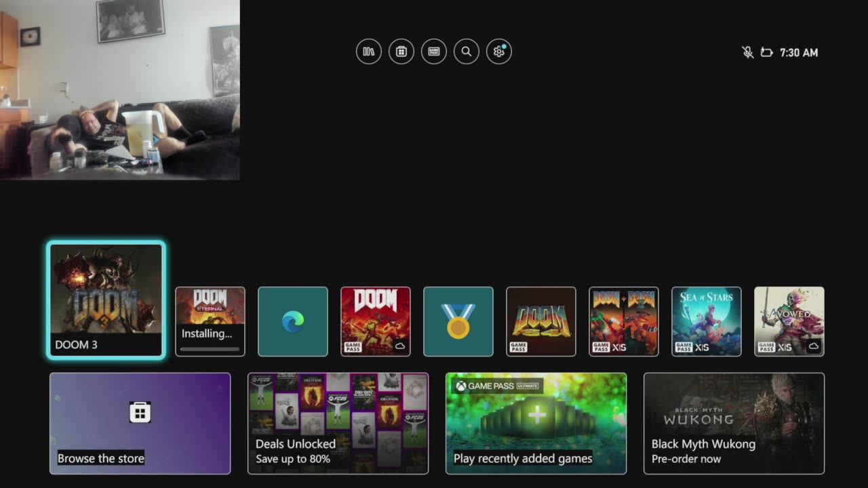Image resolution: width=868 pixels, height=488 pixels.
Task: Launch the DOOM (2016) Game Pass tile
Action: (x=376, y=321)
